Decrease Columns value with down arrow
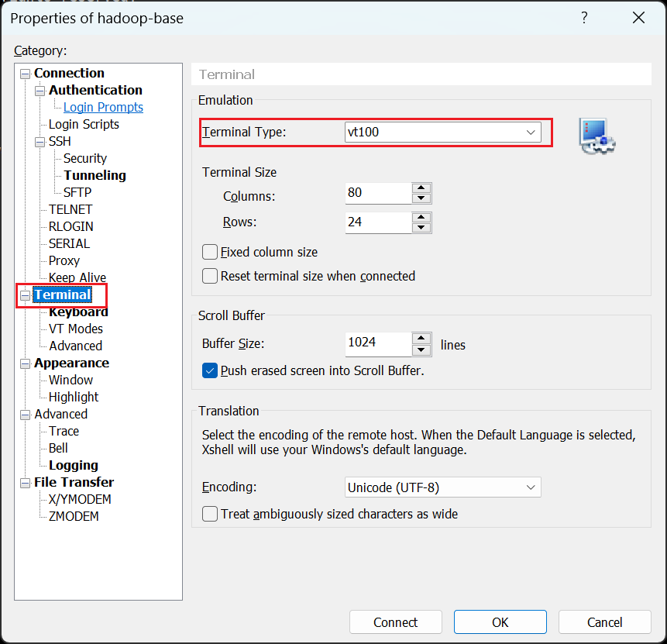The height and width of the screenshot is (644, 667). pyautogui.click(x=421, y=198)
